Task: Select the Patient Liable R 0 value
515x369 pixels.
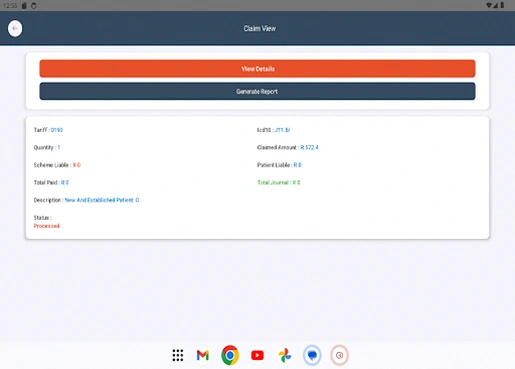Action: (x=297, y=165)
